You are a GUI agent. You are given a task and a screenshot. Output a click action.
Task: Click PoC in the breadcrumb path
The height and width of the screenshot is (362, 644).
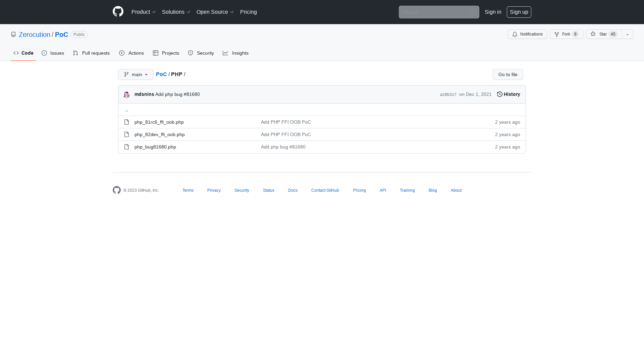tap(161, 74)
